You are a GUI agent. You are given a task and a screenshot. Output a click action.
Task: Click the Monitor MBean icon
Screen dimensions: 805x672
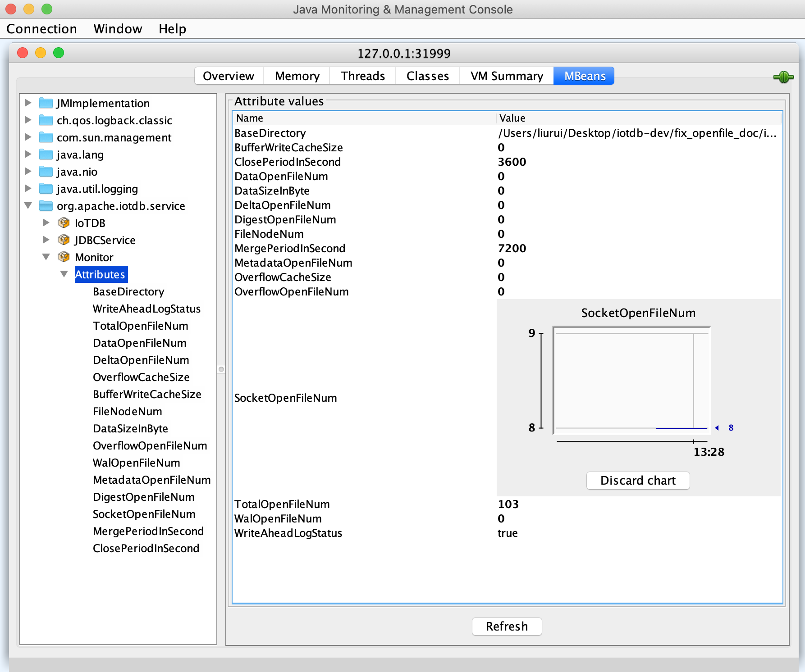64,257
